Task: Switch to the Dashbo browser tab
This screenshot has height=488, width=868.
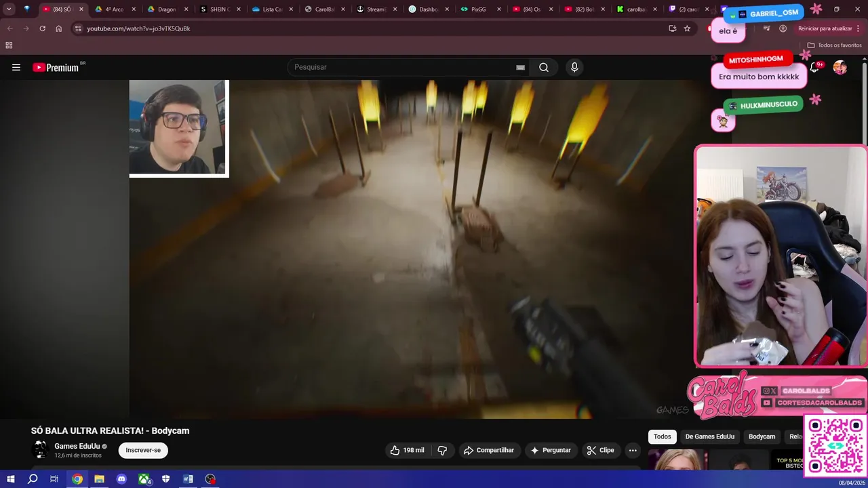Action: coord(429,9)
